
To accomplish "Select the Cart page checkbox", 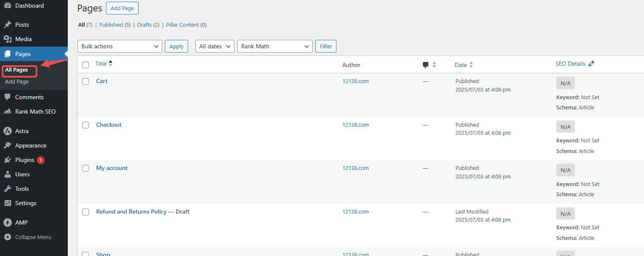I will pyautogui.click(x=86, y=81).
